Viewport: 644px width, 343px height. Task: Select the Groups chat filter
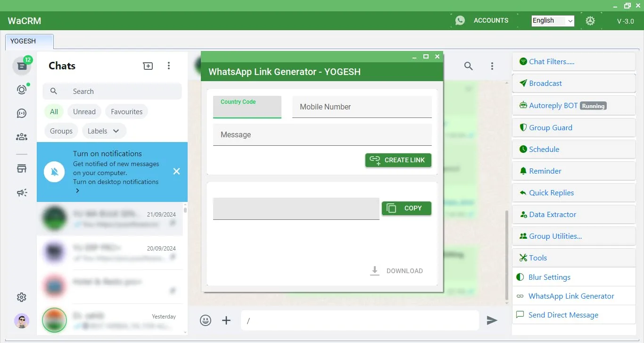tap(61, 131)
